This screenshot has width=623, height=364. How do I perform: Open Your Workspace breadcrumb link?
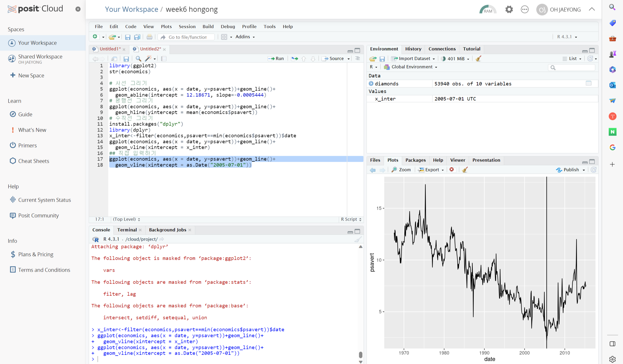[x=131, y=9]
